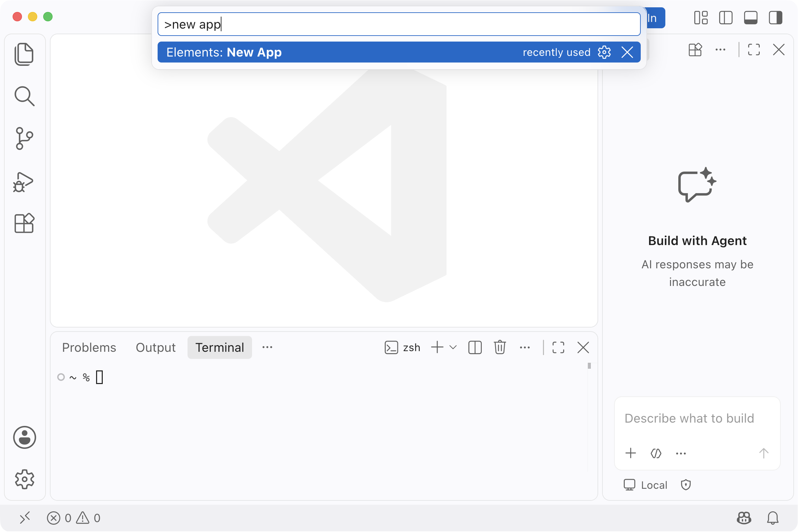Screen dimensions: 798x532
Task: Open the Explorer view in activity bar
Action: click(x=24, y=54)
